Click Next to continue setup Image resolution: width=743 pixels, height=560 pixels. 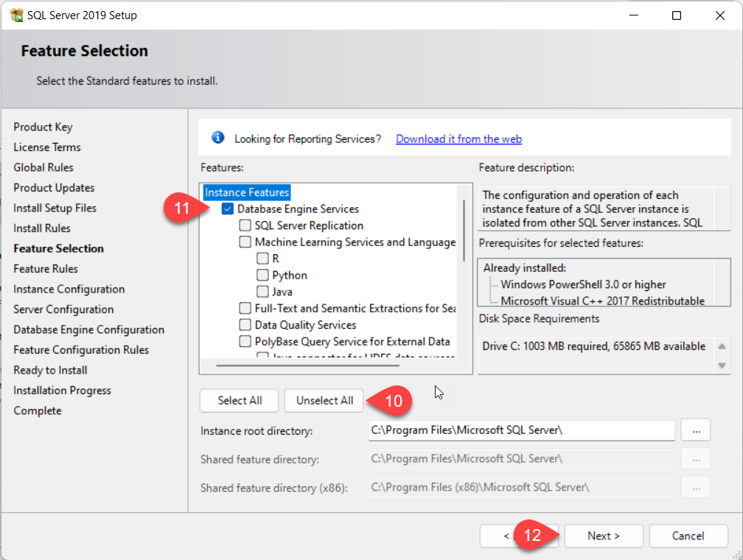(604, 536)
